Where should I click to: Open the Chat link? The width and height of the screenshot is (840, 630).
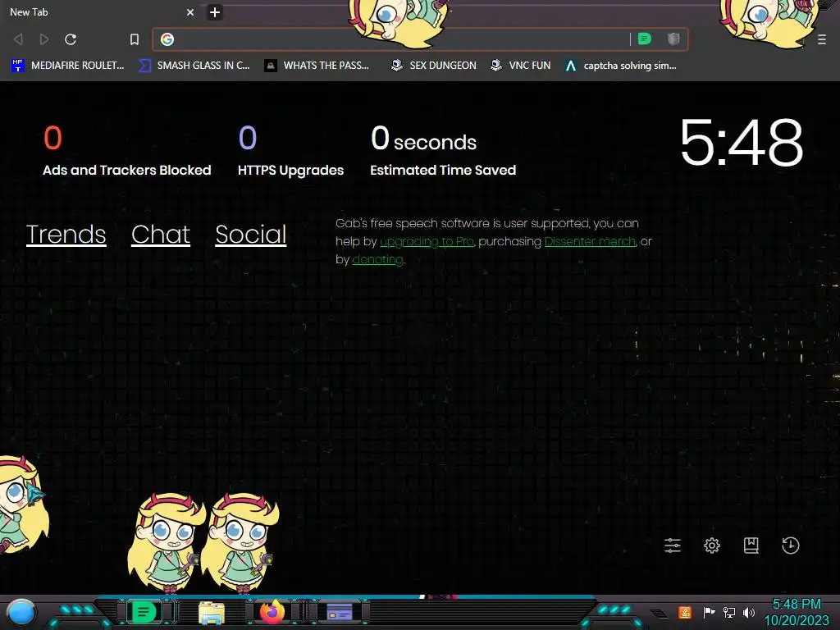[161, 234]
